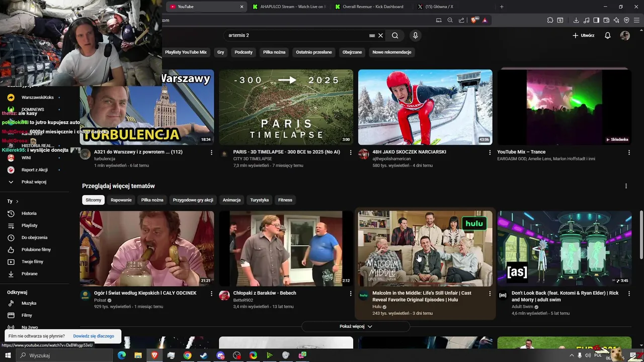The width and height of the screenshot is (644, 362).
Task: Click the taskbar volume speaker icon
Action: (588, 355)
